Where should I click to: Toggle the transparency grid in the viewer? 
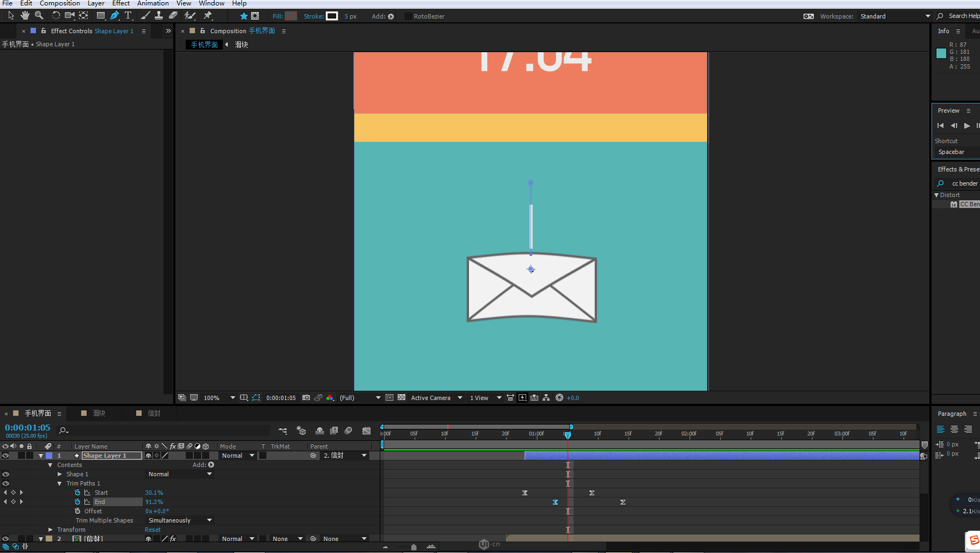pyautogui.click(x=401, y=398)
